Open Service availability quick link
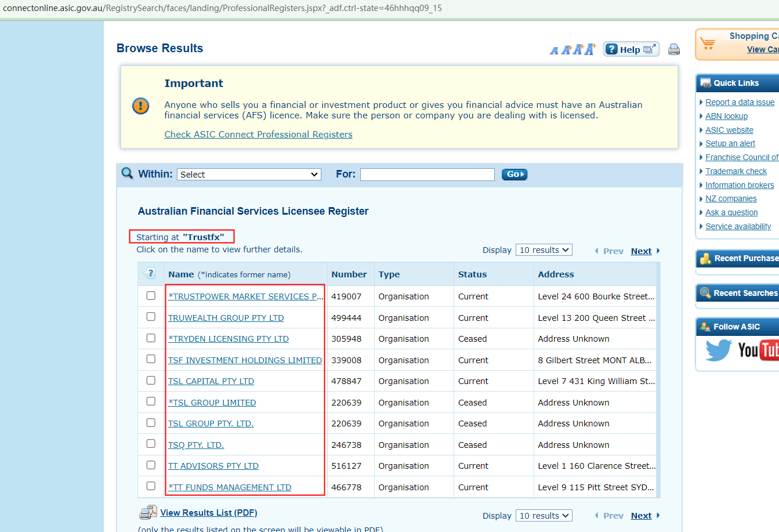Screen dimensions: 779x532 coord(738,226)
